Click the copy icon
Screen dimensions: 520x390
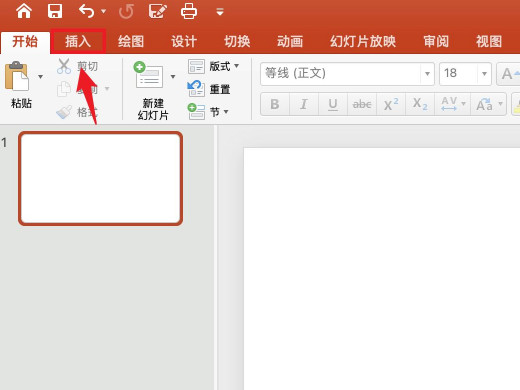(64, 89)
